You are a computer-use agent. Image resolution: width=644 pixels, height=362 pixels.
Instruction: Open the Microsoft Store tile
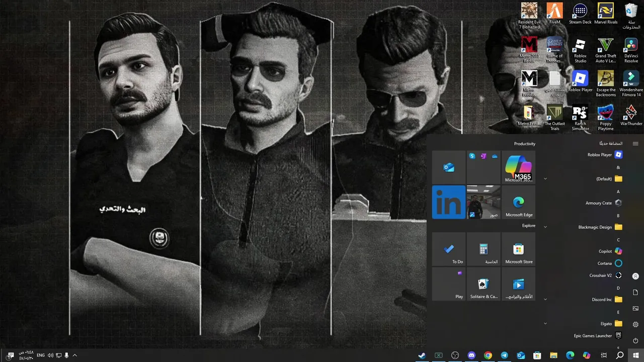518,249
